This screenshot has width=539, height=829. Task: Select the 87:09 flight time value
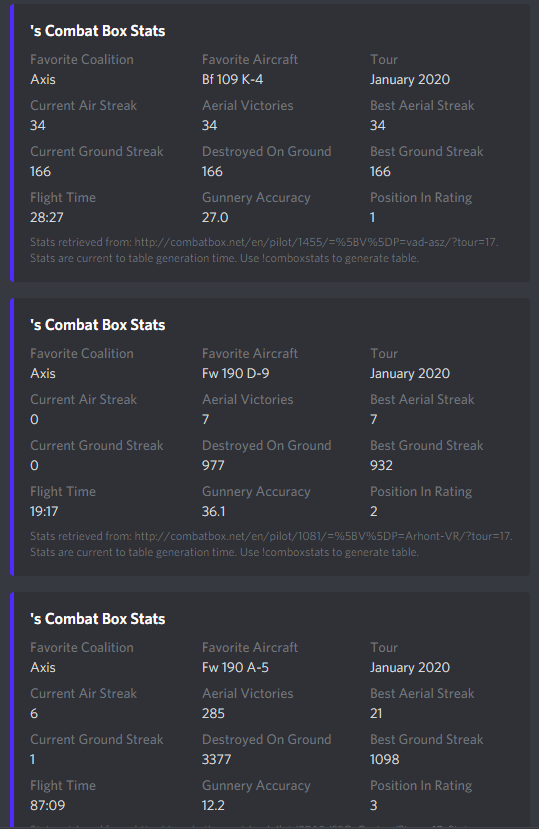click(x=48, y=806)
